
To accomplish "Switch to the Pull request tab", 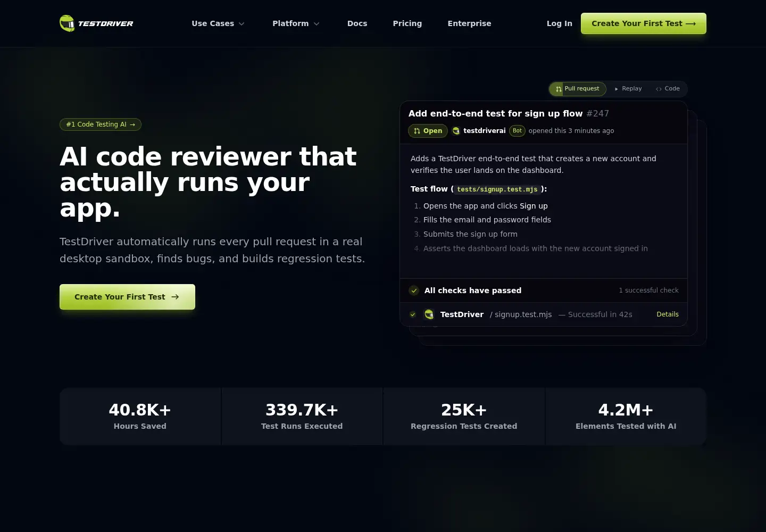I will [578, 89].
